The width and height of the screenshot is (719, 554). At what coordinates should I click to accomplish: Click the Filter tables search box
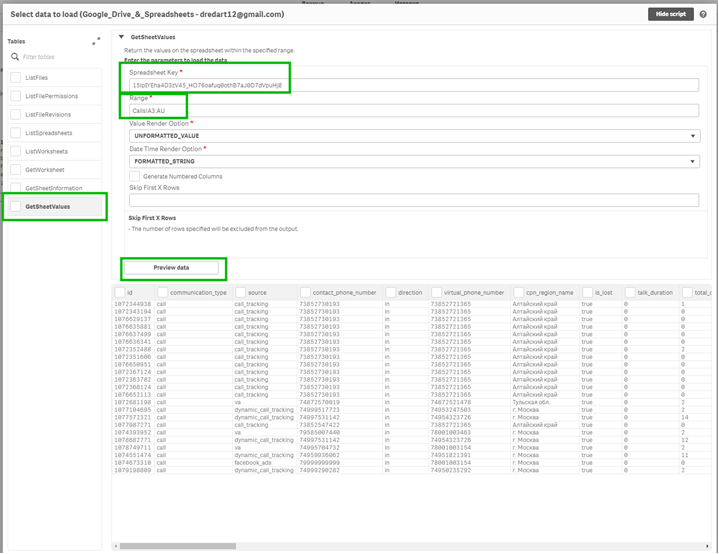[x=55, y=57]
